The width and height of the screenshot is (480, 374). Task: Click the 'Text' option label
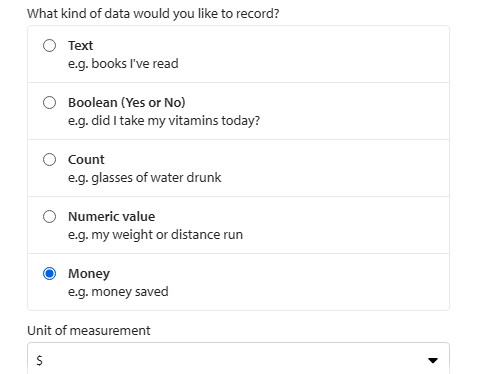click(x=81, y=46)
